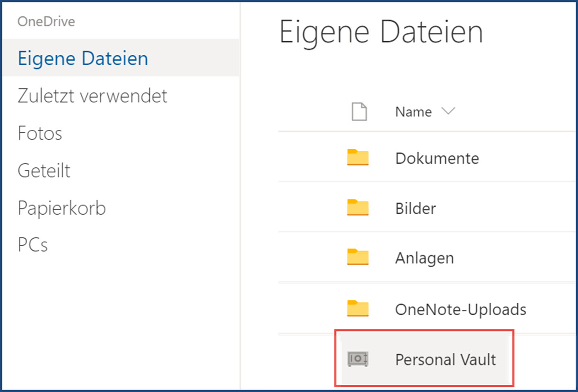Select PCs in the navigation pane
This screenshot has width=578, height=392.
coord(33,245)
